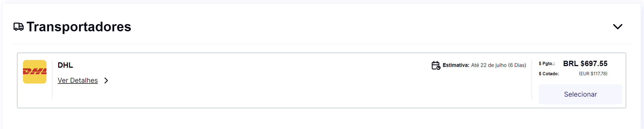The width and height of the screenshot is (644, 129).
Task: Click the Estimativa label
Action: tap(456, 65)
